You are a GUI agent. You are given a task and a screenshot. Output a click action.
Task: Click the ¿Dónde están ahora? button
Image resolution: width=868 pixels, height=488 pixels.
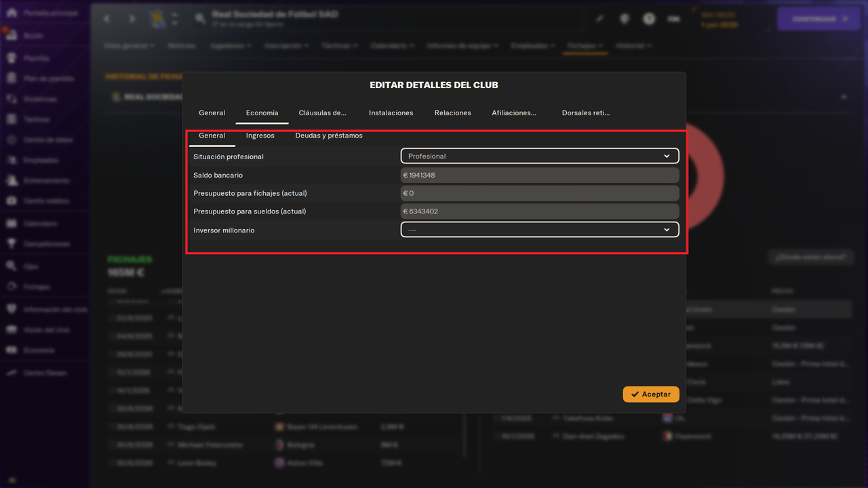tap(810, 258)
